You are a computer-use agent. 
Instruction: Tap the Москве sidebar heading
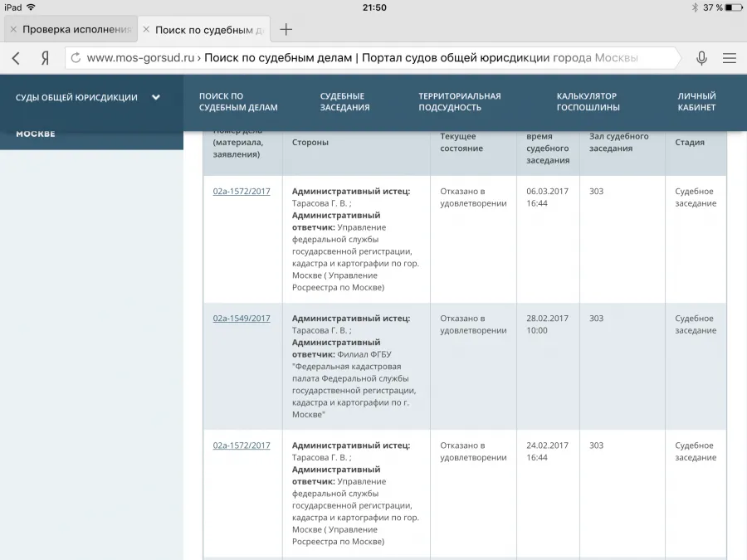[x=36, y=134]
